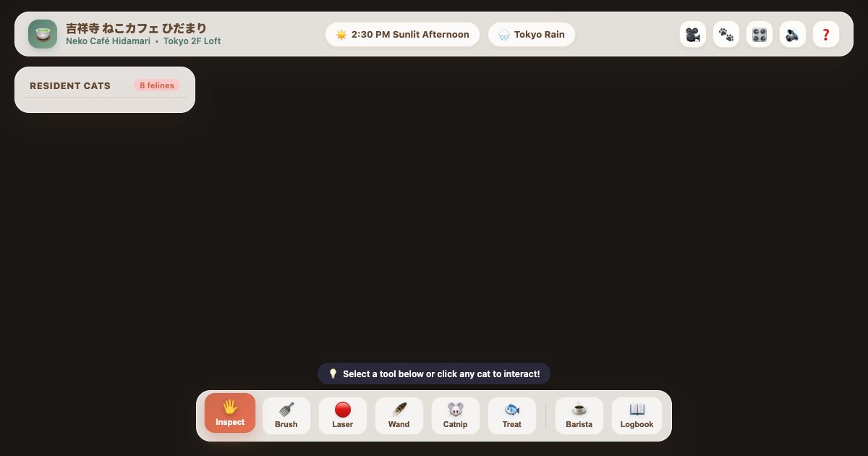Activate the Laser pointer tool

coord(343,416)
